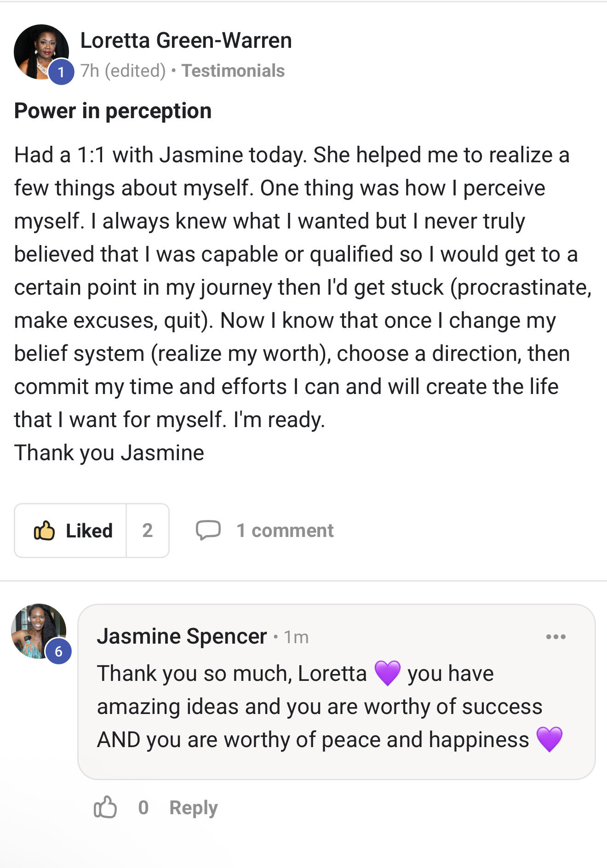Reply to Jasmine Spencer's comment
Image resolution: width=607 pixels, height=868 pixels.
pyautogui.click(x=193, y=808)
